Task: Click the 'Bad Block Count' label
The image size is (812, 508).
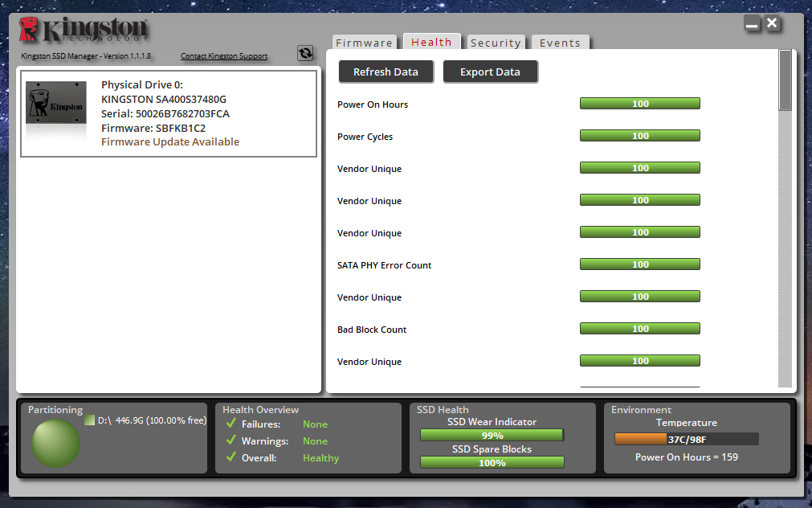Action: (371, 330)
